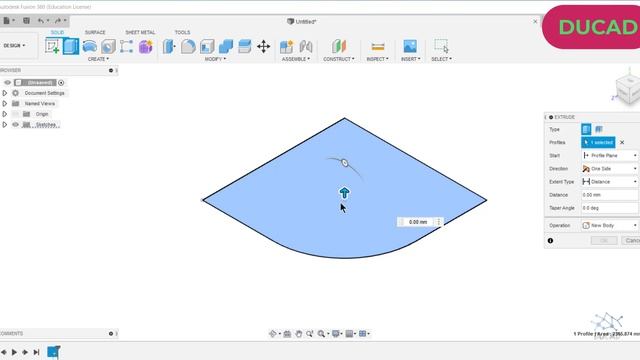Screen dimensions: 640x360
Task: Activate the Extrude tool icon
Action: pyautogui.click(x=71, y=46)
